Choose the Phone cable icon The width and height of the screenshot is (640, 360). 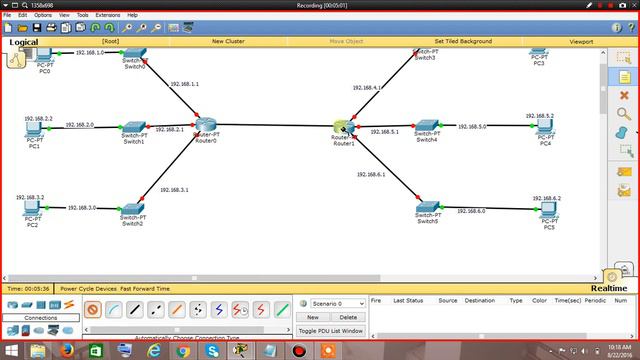point(198,310)
